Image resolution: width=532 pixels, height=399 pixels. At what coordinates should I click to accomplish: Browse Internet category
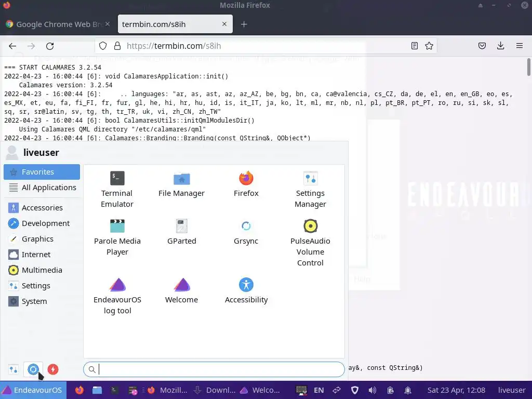point(42,255)
